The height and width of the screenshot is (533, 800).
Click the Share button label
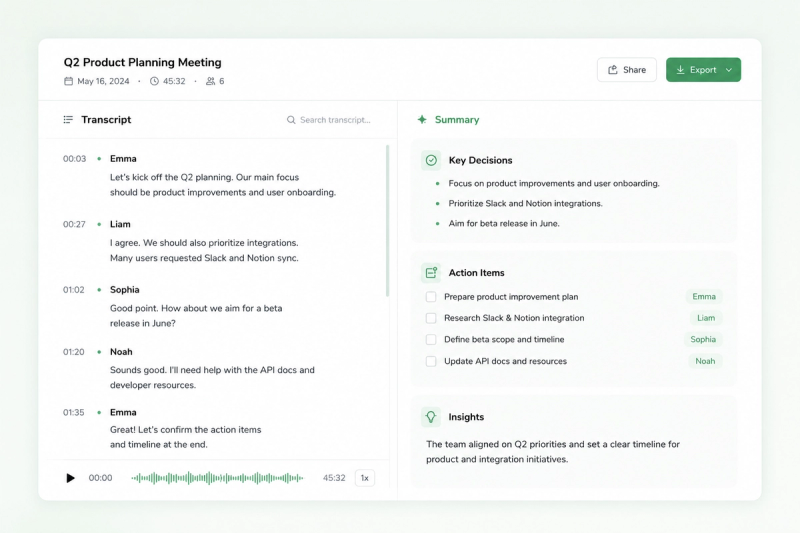[634, 70]
